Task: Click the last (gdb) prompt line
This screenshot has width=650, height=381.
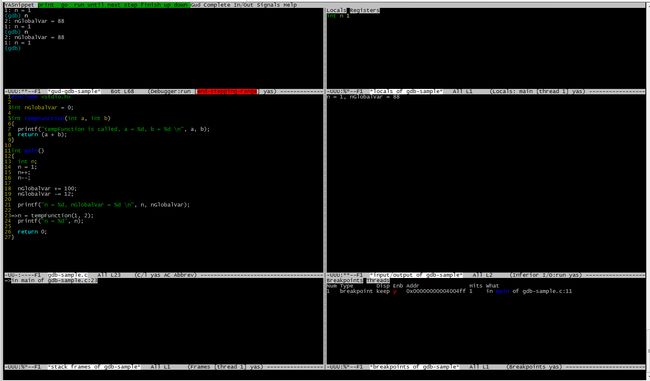Action: [12, 48]
